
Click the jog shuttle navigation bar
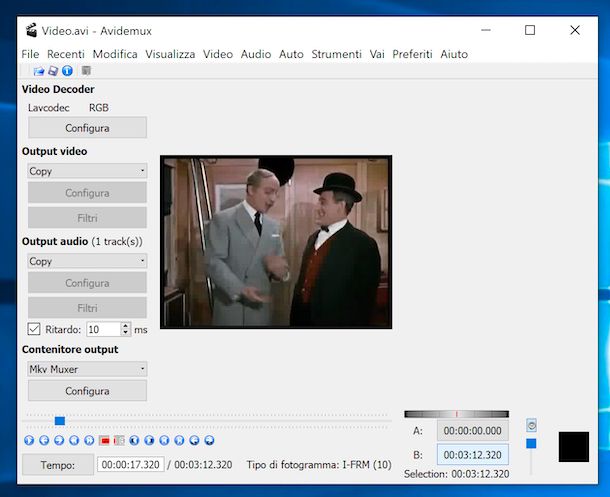pos(456,414)
